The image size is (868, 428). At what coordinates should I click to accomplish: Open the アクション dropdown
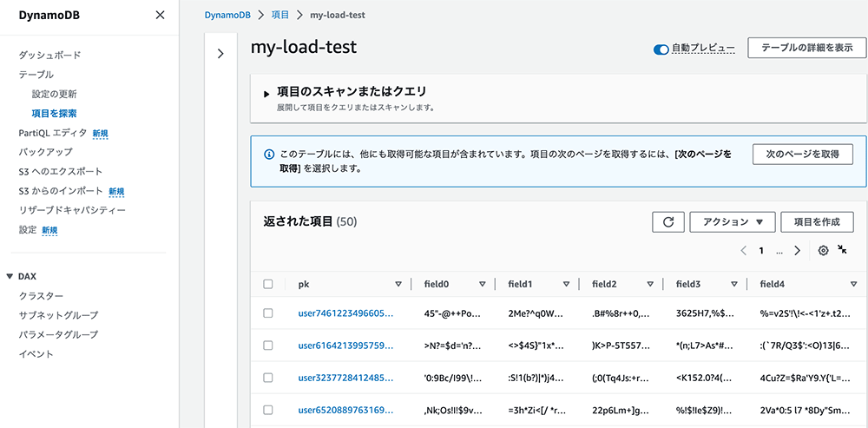click(732, 222)
